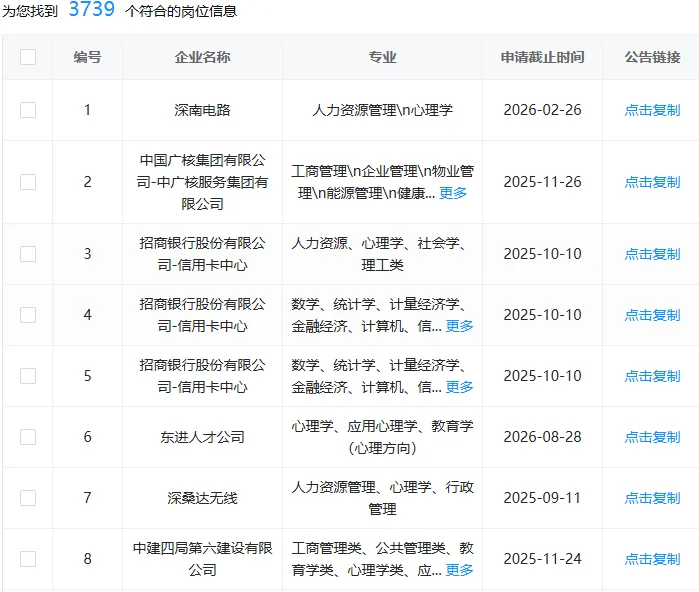
Task: Select 中国广核集团有限公司 company cell
Action: click(x=202, y=182)
